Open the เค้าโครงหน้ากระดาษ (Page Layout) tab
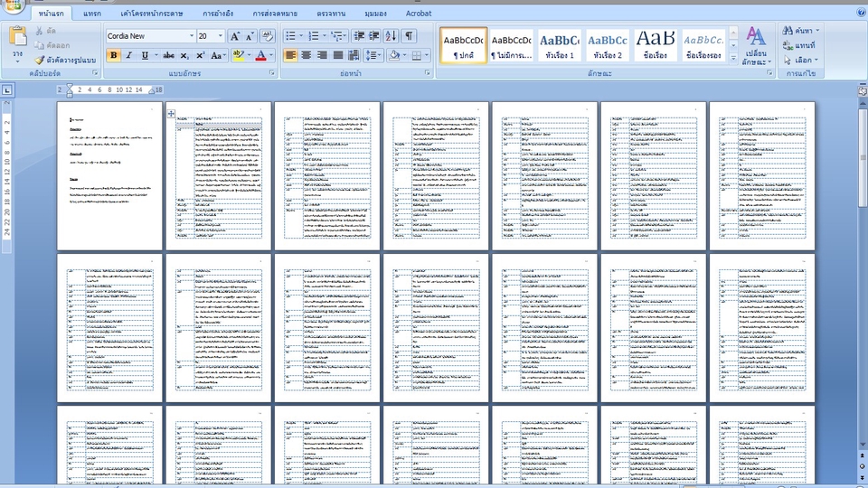The image size is (868, 488). click(x=152, y=14)
